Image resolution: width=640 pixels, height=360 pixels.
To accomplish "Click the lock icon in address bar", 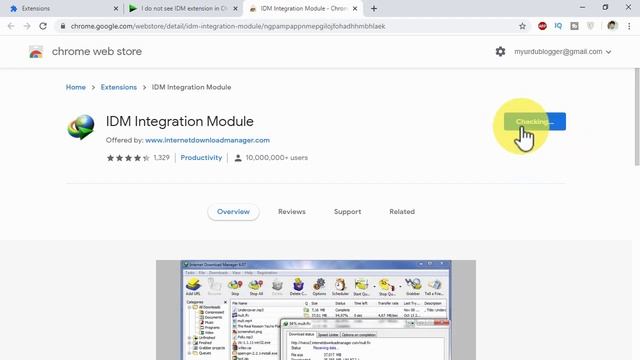I will click(62, 26).
